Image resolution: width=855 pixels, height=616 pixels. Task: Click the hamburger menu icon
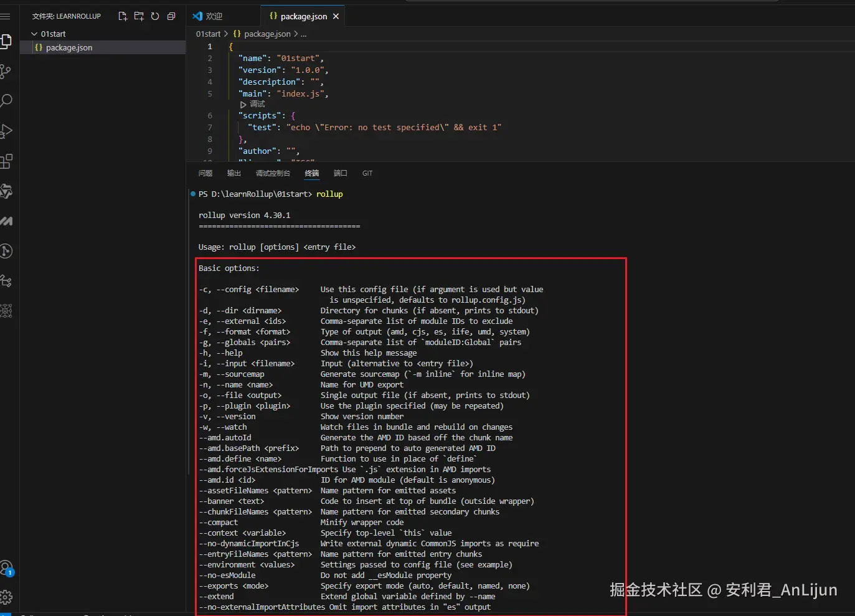pos(5,16)
